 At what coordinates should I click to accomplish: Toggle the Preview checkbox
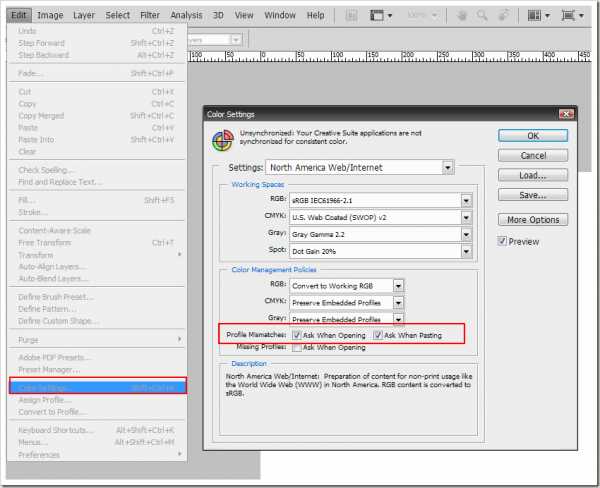[x=503, y=241]
